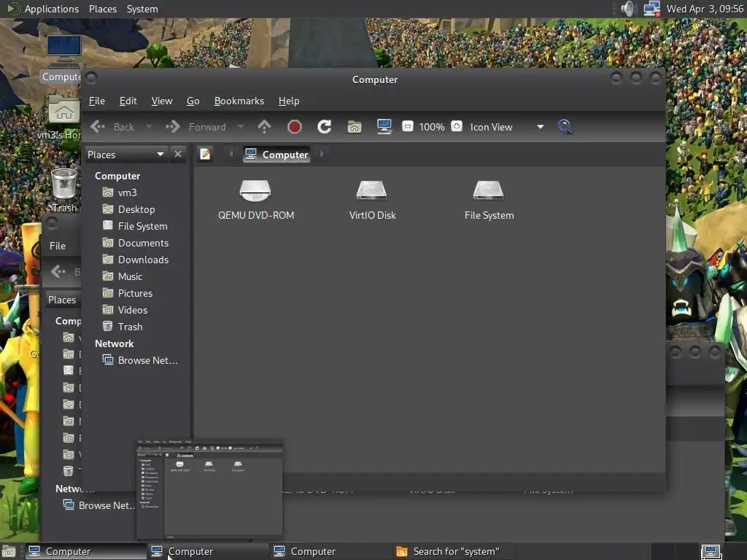Image resolution: width=747 pixels, height=560 pixels.
Task: Click the 100% zoom level button
Action: point(432,127)
